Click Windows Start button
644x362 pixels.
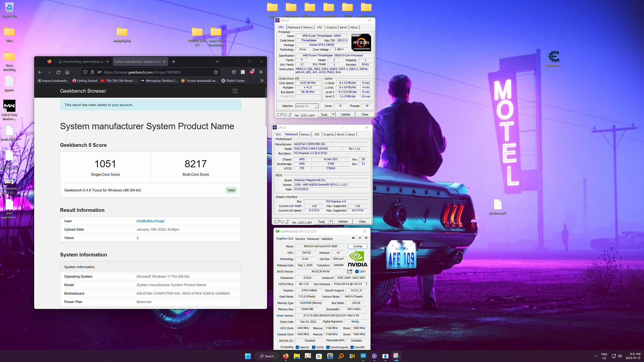click(248, 356)
